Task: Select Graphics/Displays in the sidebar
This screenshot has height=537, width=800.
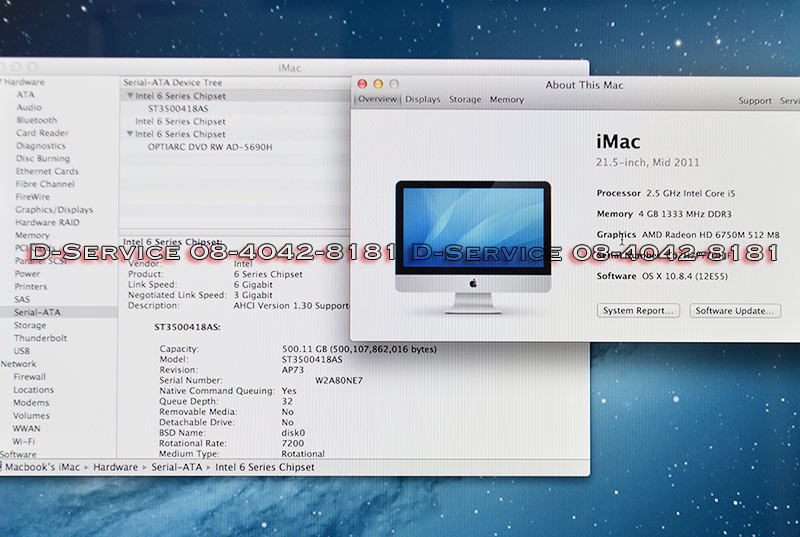Action: pyautogui.click(x=54, y=210)
